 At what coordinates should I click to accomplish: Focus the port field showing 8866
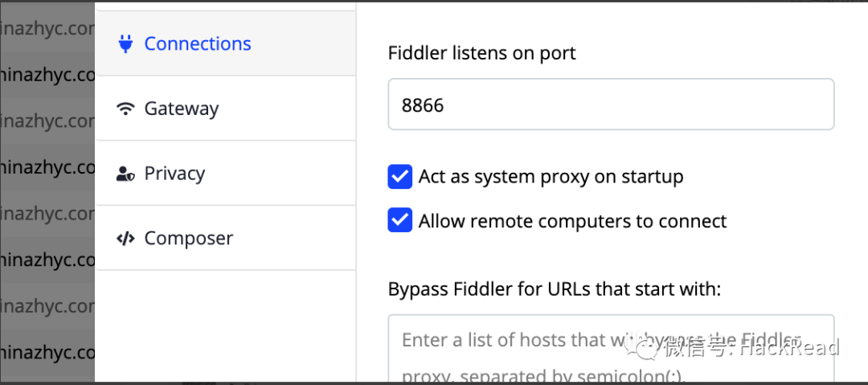click(x=611, y=104)
